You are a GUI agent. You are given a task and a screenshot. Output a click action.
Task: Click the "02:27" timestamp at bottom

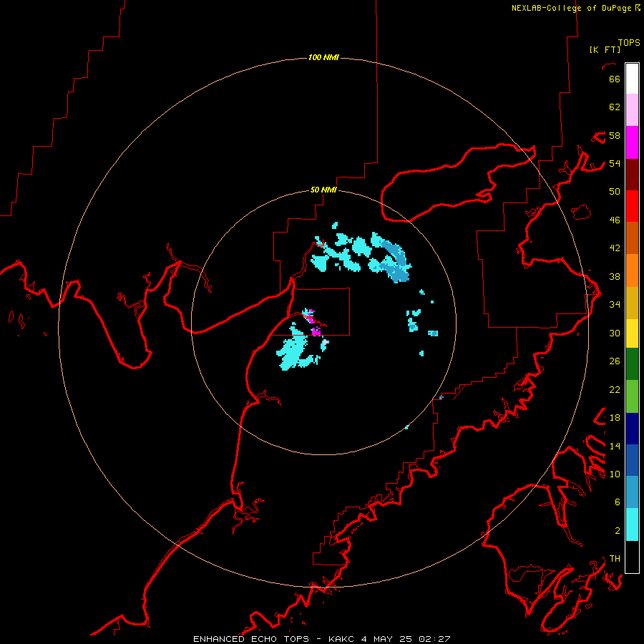click(x=434, y=639)
